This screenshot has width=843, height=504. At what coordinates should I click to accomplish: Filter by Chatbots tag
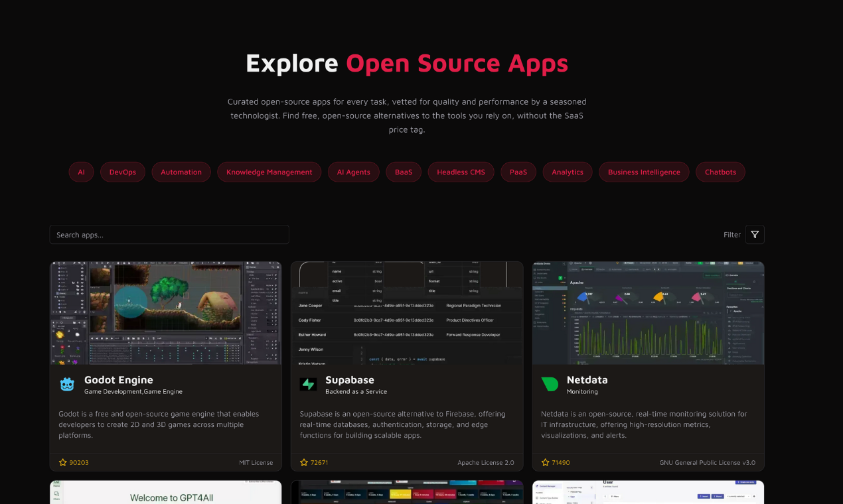[720, 172]
